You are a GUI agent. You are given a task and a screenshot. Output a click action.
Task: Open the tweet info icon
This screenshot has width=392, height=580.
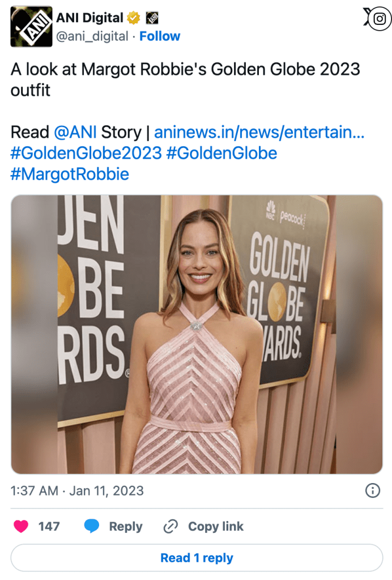pyautogui.click(x=372, y=490)
